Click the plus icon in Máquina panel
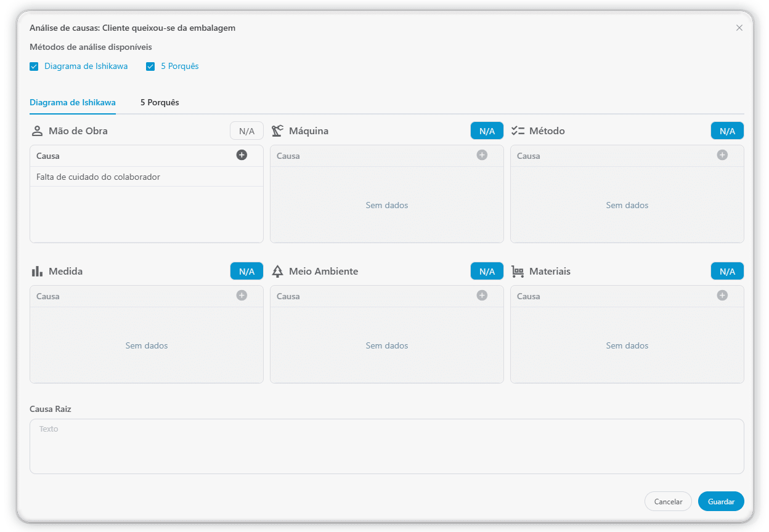The image size is (769, 532). [482, 155]
